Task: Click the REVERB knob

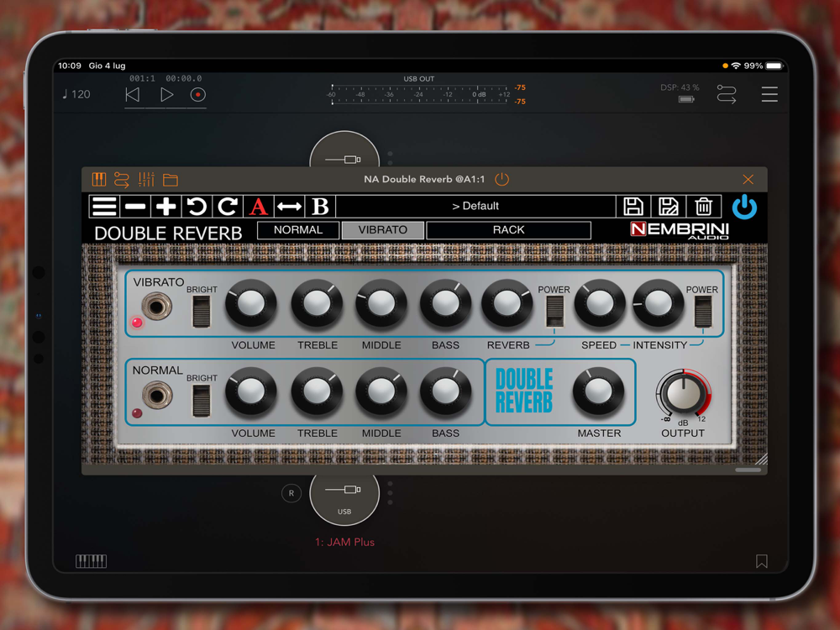Action: (x=507, y=304)
